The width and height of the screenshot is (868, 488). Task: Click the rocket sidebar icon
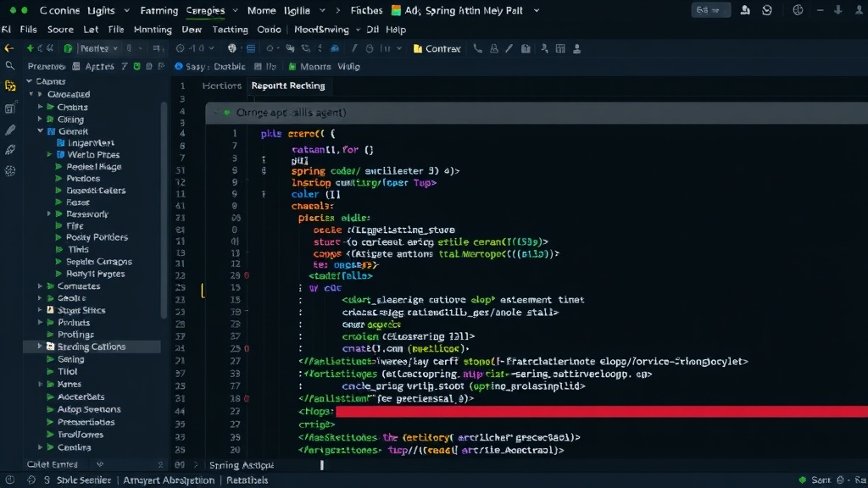coord(10,150)
